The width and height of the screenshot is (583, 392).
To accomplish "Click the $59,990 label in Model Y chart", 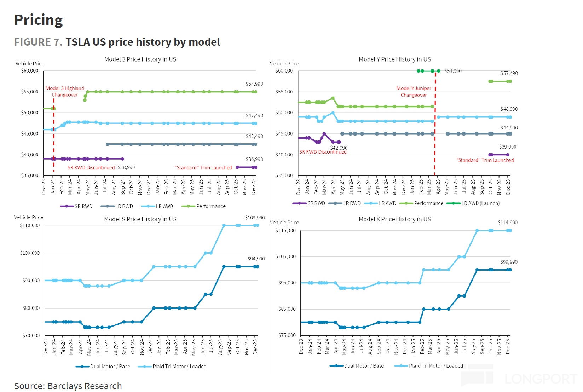I will click(453, 71).
